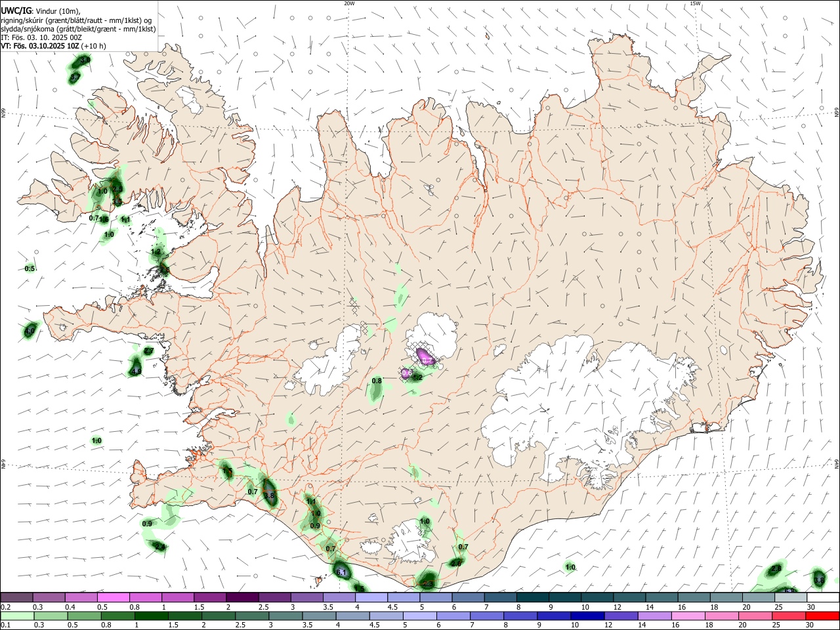Click the white snow legend swatch at 30

coord(823,598)
